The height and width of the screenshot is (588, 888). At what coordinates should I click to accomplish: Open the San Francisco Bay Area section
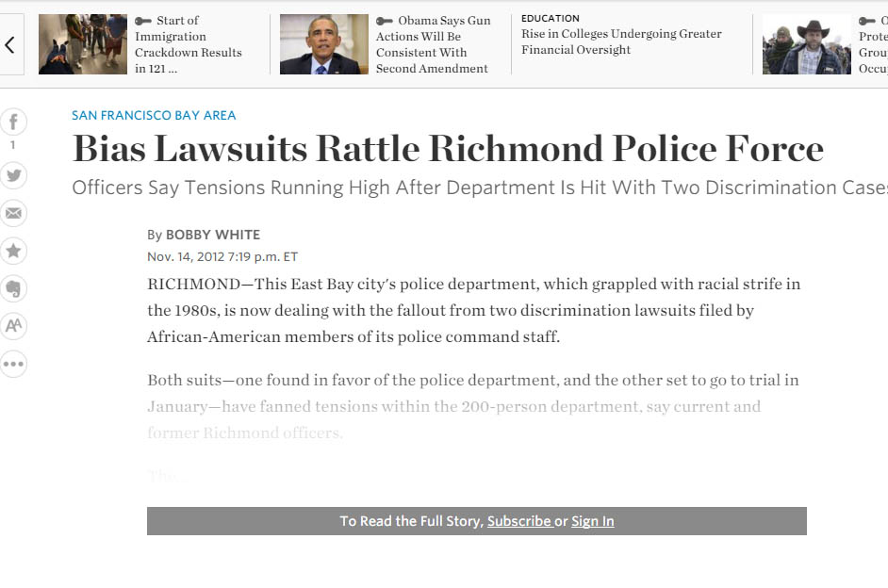(154, 115)
